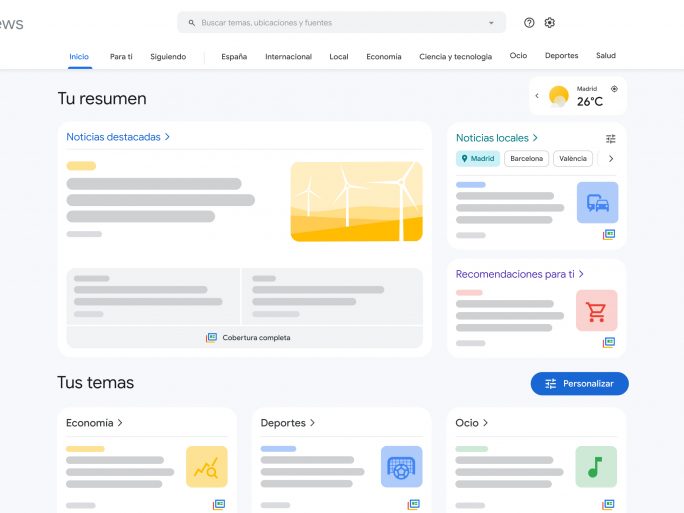The height and width of the screenshot is (513, 684).
Task: Open full coverage icon in Deportes card
Action: tap(414, 505)
